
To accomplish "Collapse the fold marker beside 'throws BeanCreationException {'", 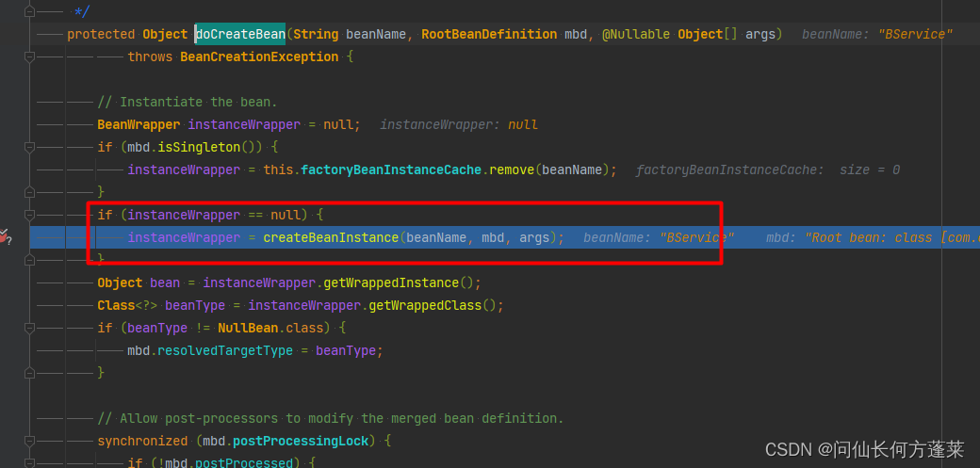I will 29,56.
